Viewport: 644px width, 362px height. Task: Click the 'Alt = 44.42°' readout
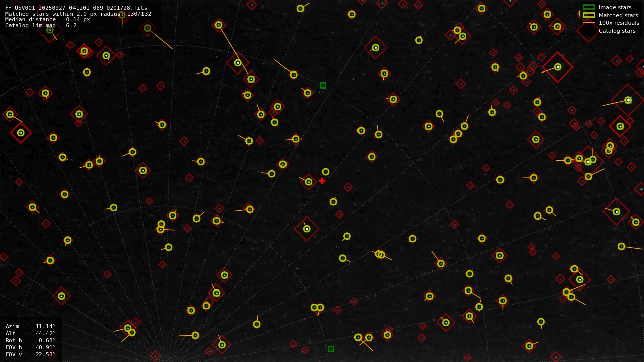click(30, 333)
